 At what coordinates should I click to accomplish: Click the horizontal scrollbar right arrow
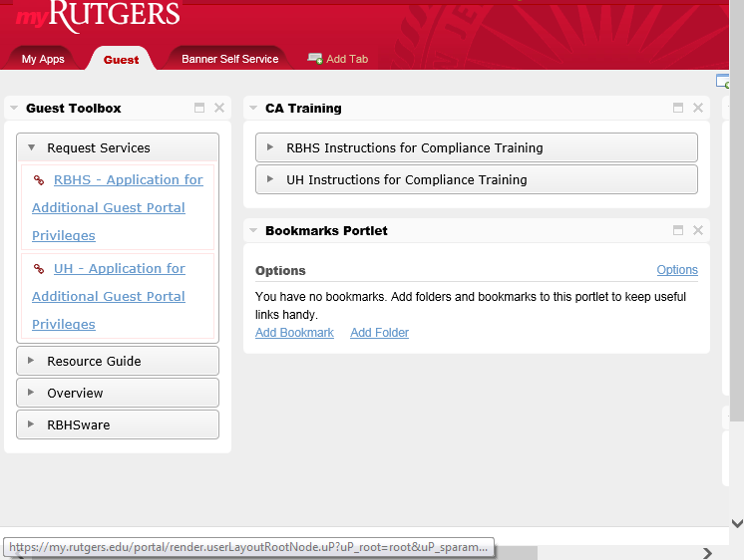pos(707,553)
